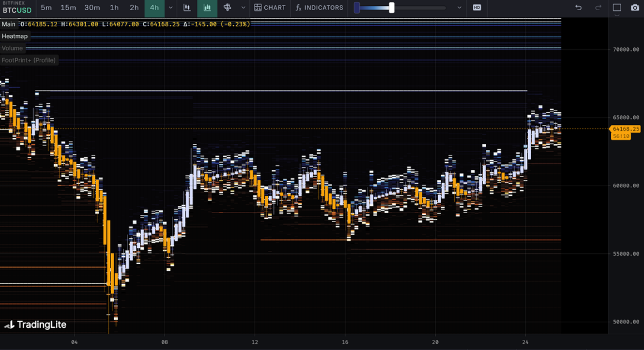Take a chart screenshot with camera icon
This screenshot has width=644, height=350.
pos(635,8)
